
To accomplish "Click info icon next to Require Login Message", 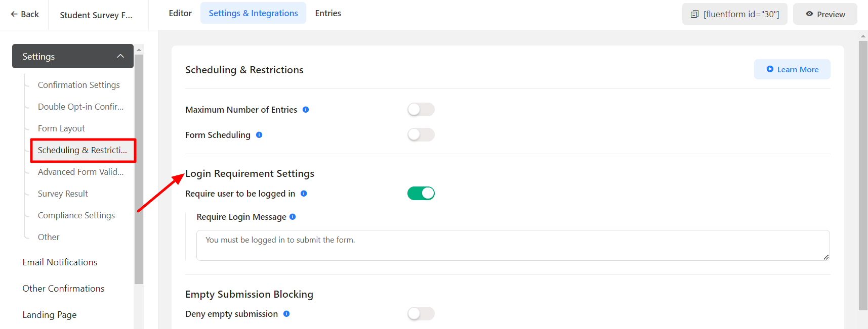I will 293,217.
